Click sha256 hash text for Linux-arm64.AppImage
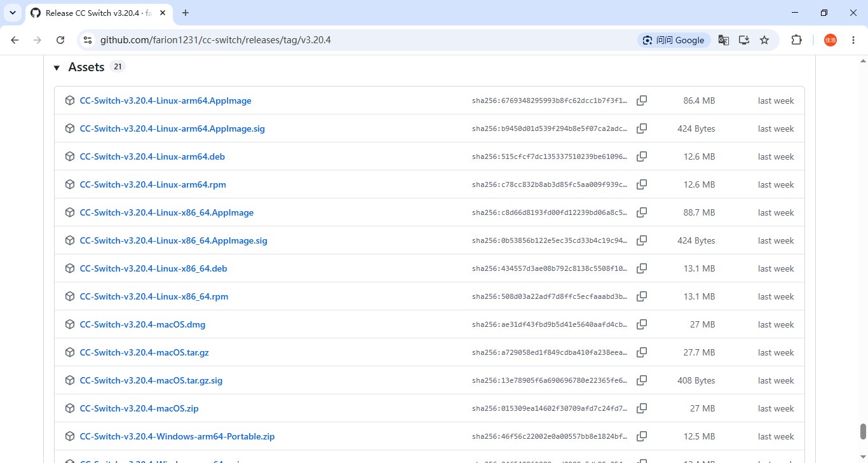Screen dimensions: 868x463 pos(550,100)
